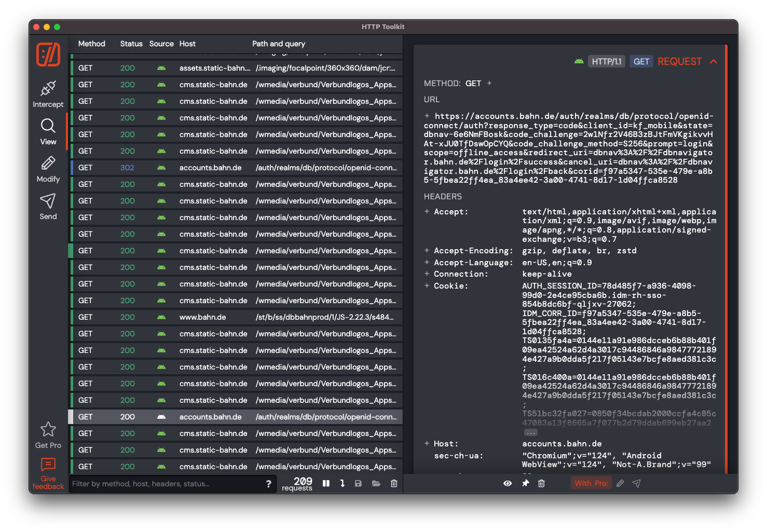Click the Method column header
Screen dimensions: 767x532
(x=92, y=44)
